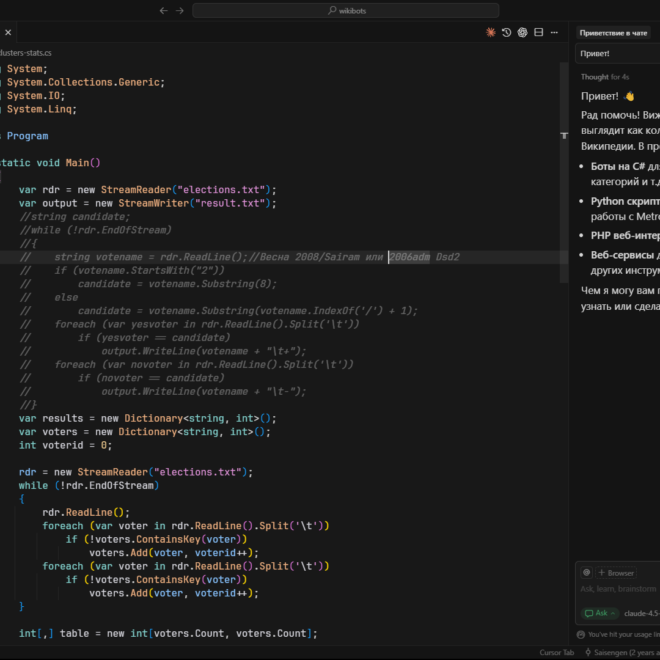Click the @ mention context icon

click(x=586, y=572)
